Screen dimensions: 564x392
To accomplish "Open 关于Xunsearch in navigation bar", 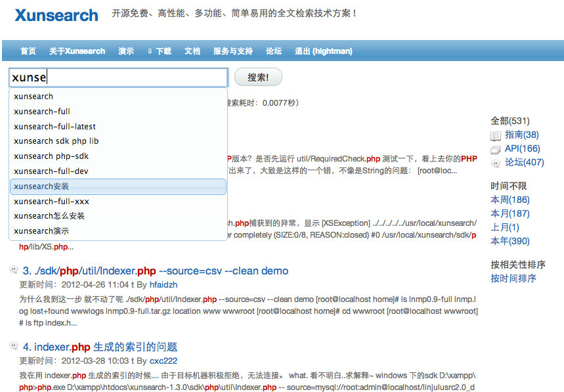I will point(77,51).
